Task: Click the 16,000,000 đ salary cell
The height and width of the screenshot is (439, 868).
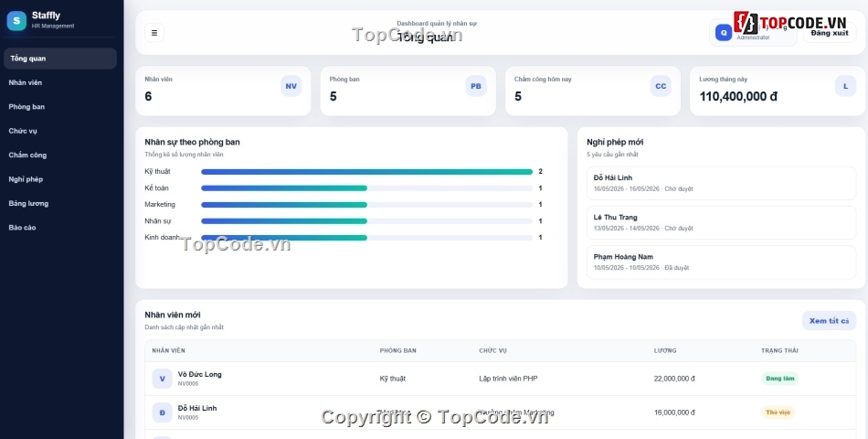Action: pyautogui.click(x=673, y=412)
